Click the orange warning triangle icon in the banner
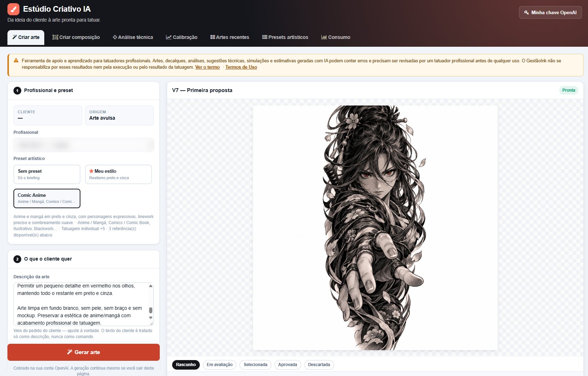This screenshot has height=376, width=588. [16, 61]
